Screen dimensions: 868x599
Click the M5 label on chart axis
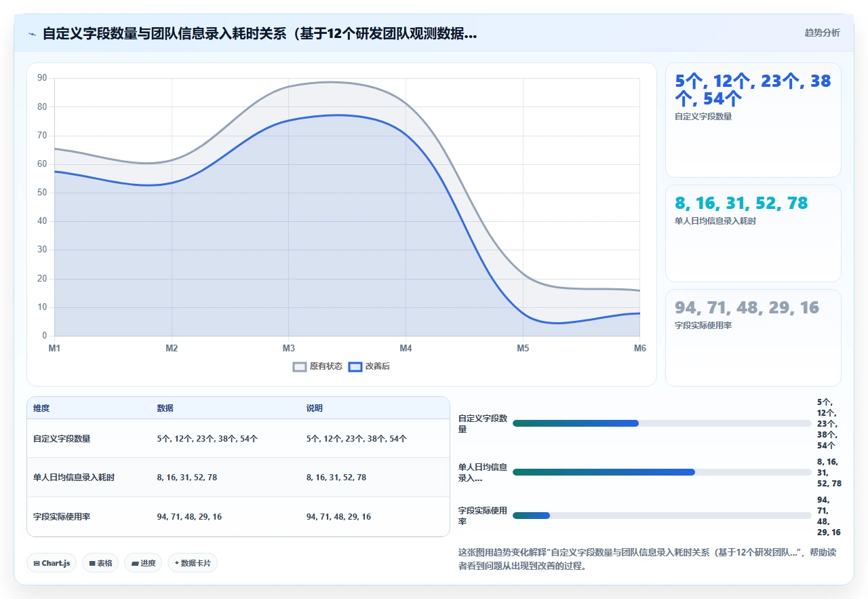pyautogui.click(x=523, y=349)
